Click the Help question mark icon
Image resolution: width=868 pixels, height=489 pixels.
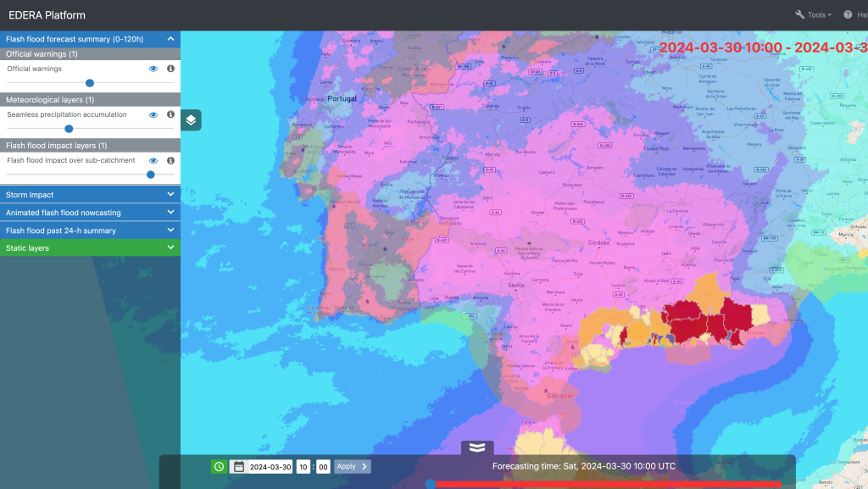[848, 15]
